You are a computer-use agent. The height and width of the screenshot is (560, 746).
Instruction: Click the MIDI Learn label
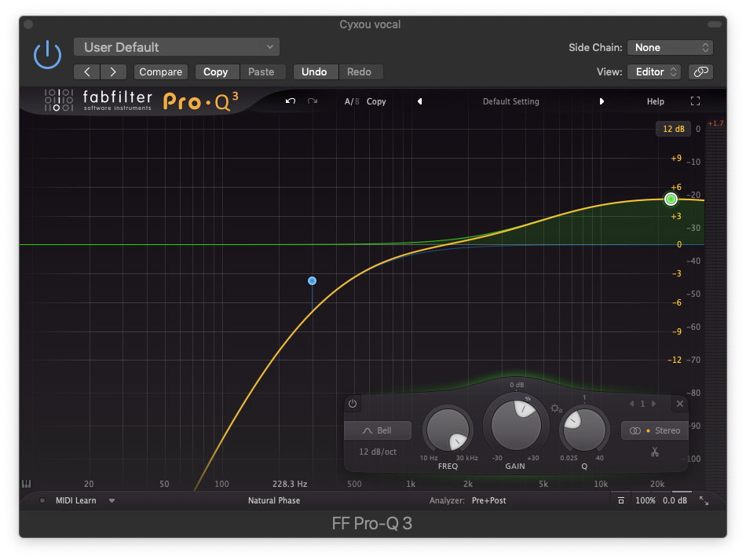(75, 500)
